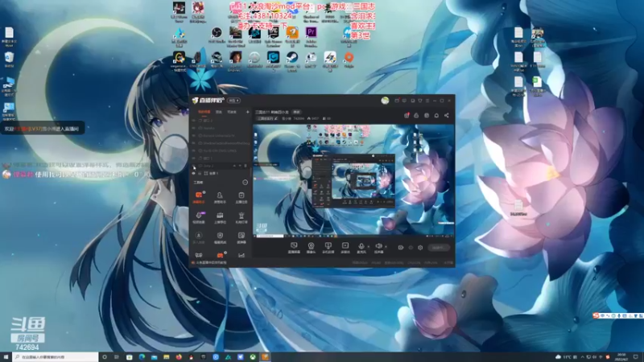This screenshot has height=362, width=644.
Task: Add a new scene with plus button
Action: tap(247, 112)
